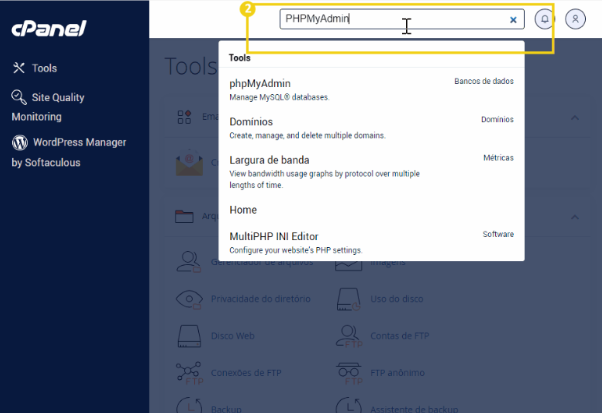Collapse the Email section chevron

(x=575, y=118)
